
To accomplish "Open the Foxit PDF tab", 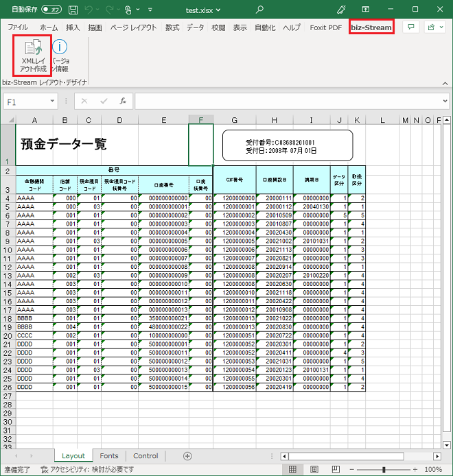I will click(326, 27).
